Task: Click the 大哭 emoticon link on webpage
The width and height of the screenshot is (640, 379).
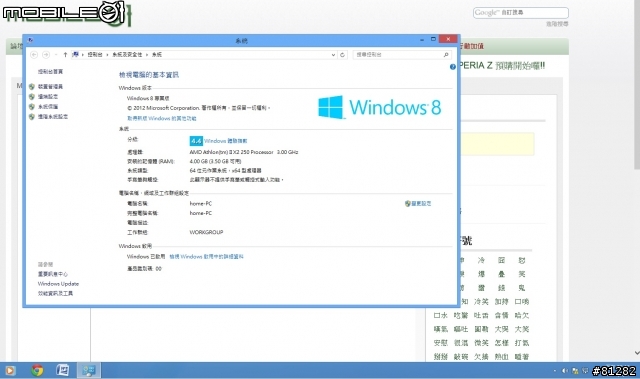Action: coord(502,329)
